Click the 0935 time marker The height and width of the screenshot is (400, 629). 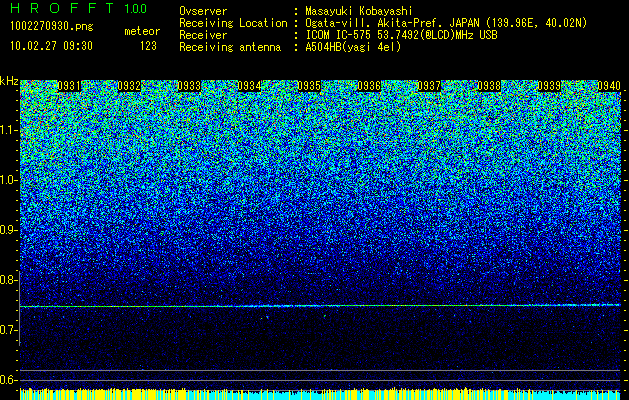coord(309,86)
